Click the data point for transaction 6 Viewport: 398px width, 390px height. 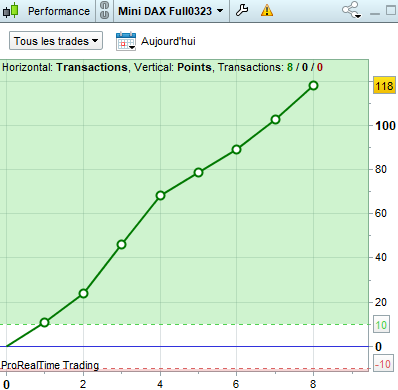pyautogui.click(x=237, y=149)
